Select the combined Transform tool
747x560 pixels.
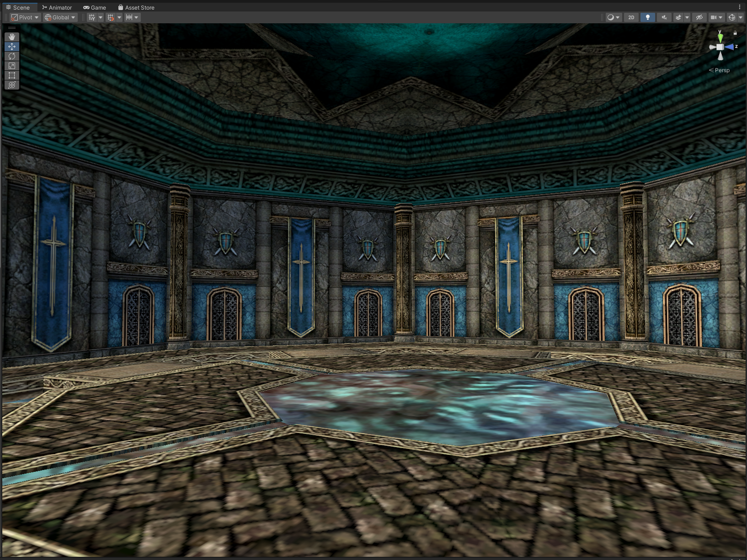[x=12, y=85]
